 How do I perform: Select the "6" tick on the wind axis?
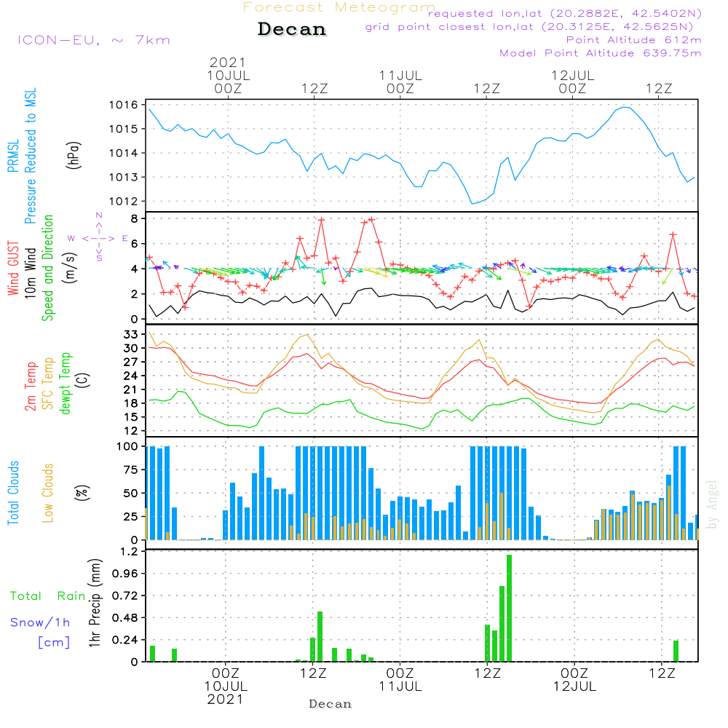(134, 244)
